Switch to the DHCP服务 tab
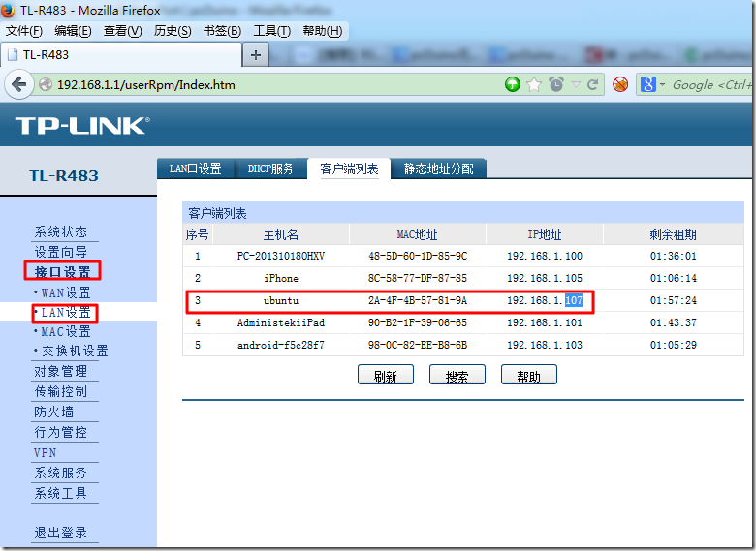 (x=270, y=168)
